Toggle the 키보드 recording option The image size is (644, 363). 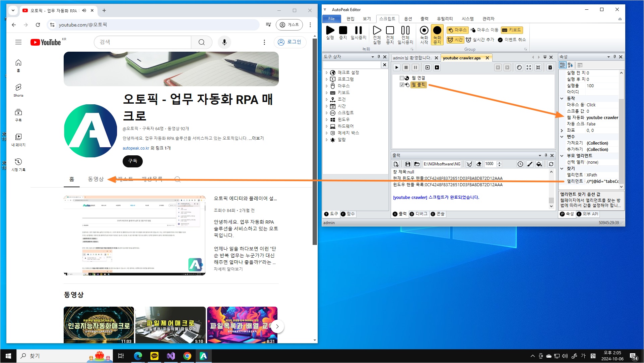(x=511, y=30)
